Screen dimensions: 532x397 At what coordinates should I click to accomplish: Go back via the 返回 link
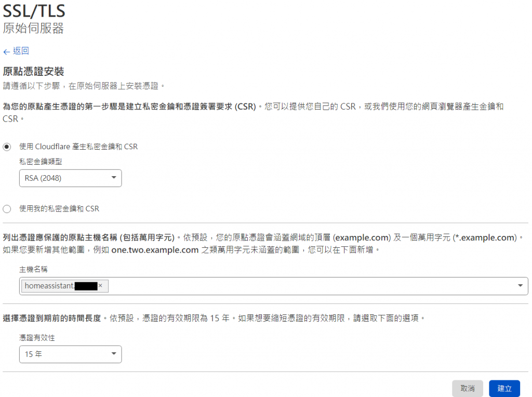(x=21, y=51)
